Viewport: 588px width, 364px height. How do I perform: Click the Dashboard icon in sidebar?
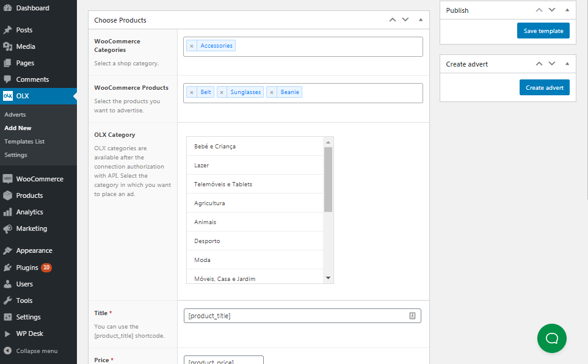pos(7,8)
